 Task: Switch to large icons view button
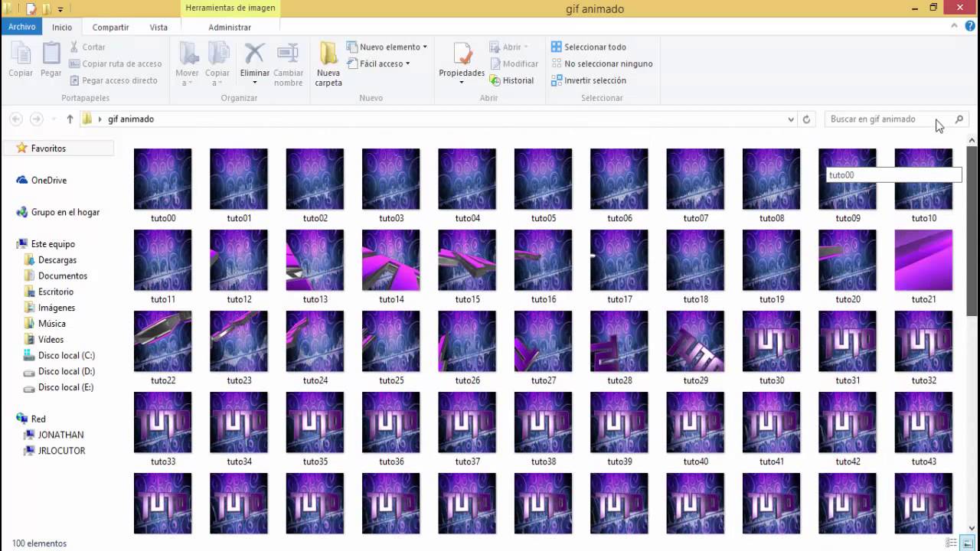pyautogui.click(x=969, y=543)
